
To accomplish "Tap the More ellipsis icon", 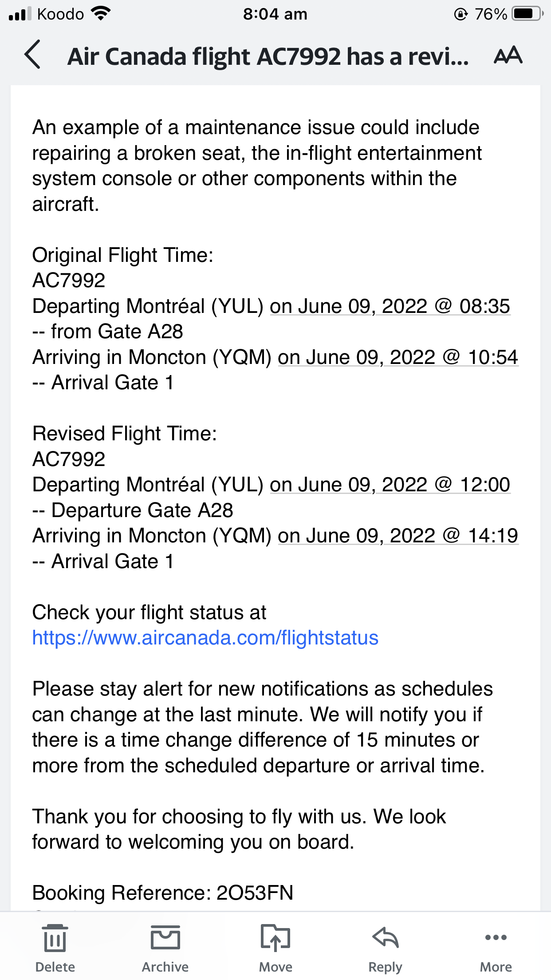I will (x=496, y=937).
